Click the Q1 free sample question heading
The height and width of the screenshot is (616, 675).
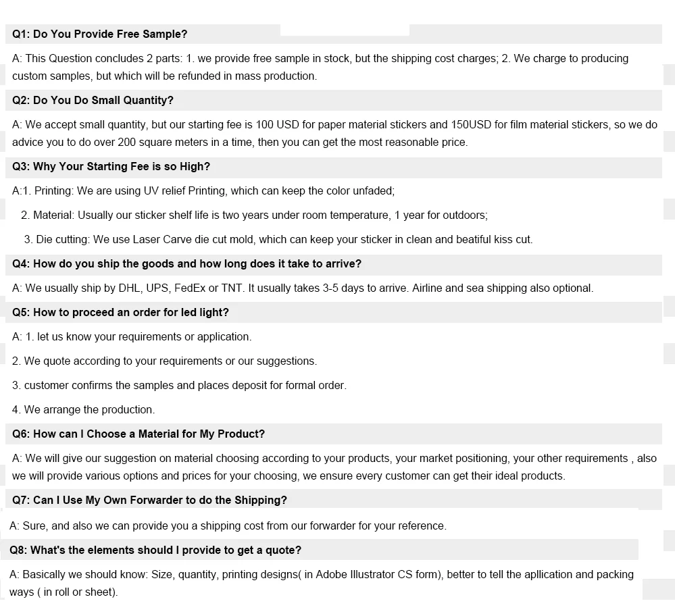[x=100, y=34]
